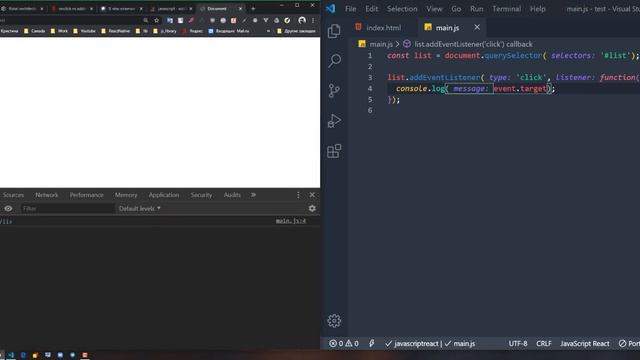
Task: Open the Help menu in VS Code
Action: [x=538, y=9]
